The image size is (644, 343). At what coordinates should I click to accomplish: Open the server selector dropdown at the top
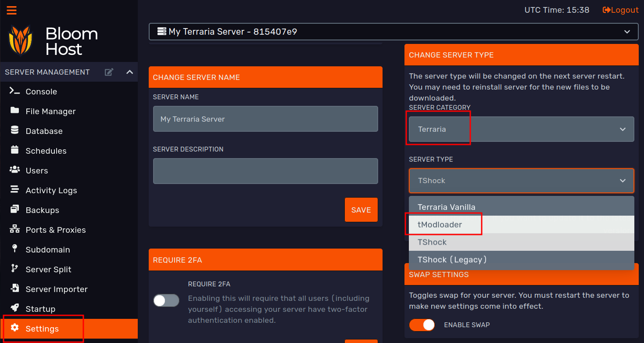pos(394,31)
